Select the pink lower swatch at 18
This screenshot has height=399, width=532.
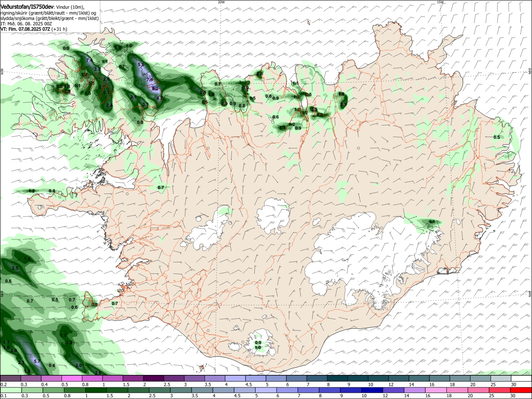click(x=458, y=390)
